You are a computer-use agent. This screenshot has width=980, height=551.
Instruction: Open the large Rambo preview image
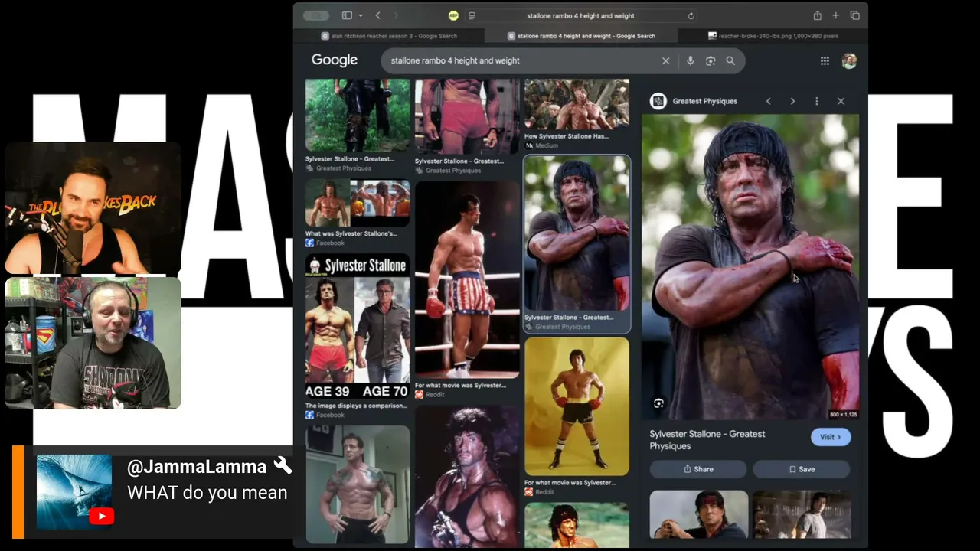point(750,266)
